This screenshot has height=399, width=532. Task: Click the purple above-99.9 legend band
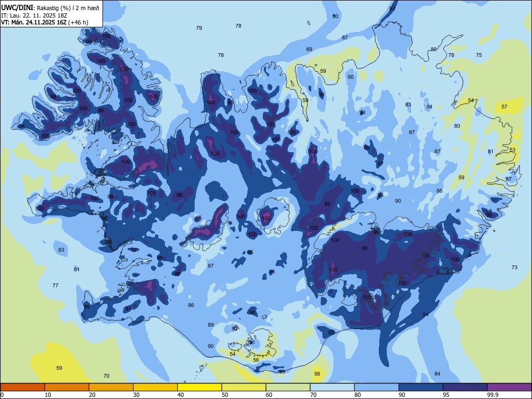click(509, 387)
